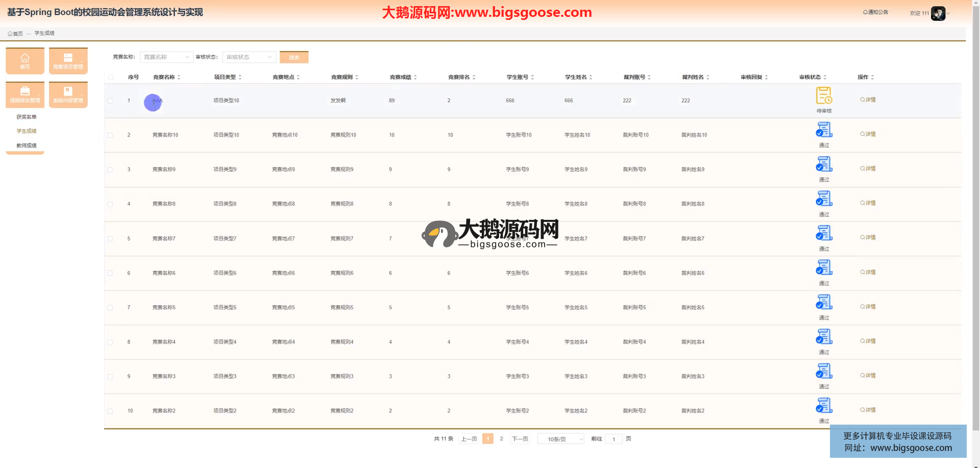Click the 通知公告 bell icon in header

[x=865, y=12]
